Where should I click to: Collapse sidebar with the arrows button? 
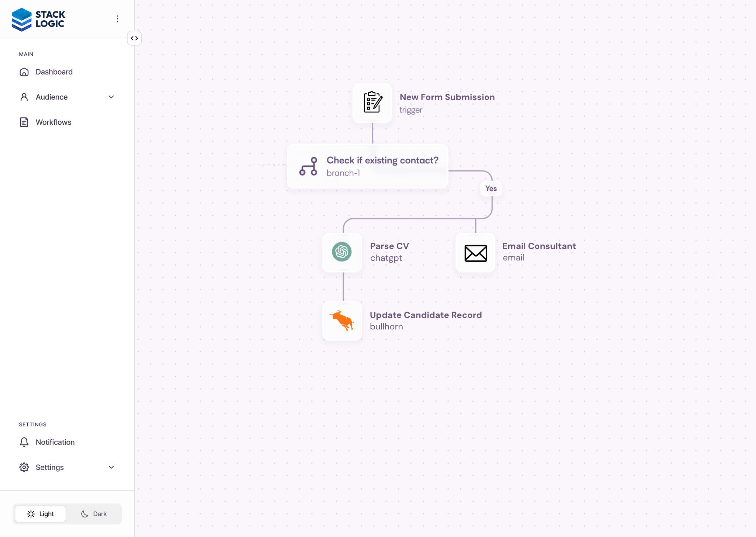coord(134,38)
